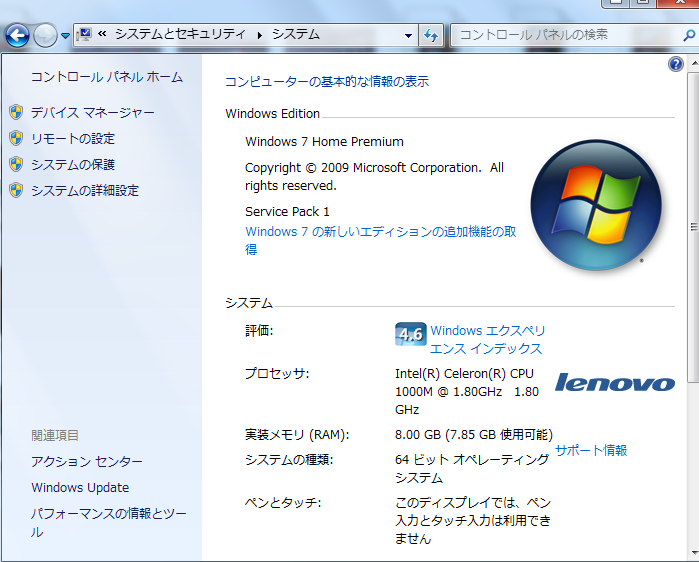Viewport: 699px width, 562px height.
Task: Click in the コントロール パネルの検索 box
Action: (560, 35)
